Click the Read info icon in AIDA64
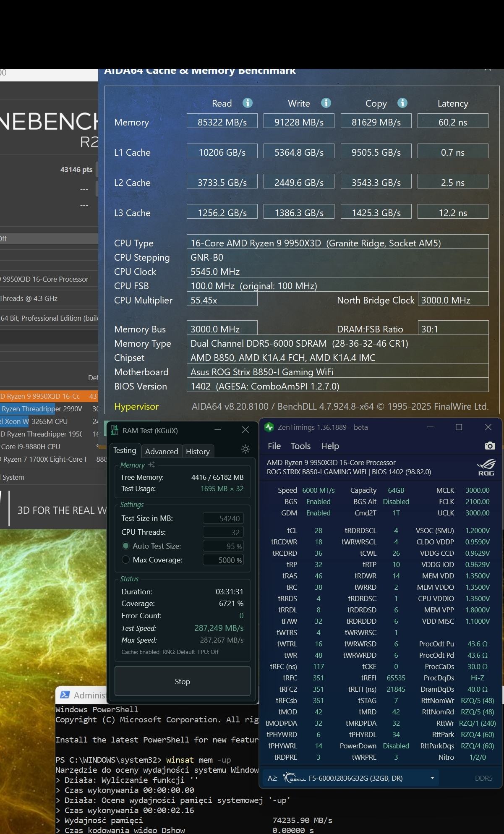 coord(248,103)
